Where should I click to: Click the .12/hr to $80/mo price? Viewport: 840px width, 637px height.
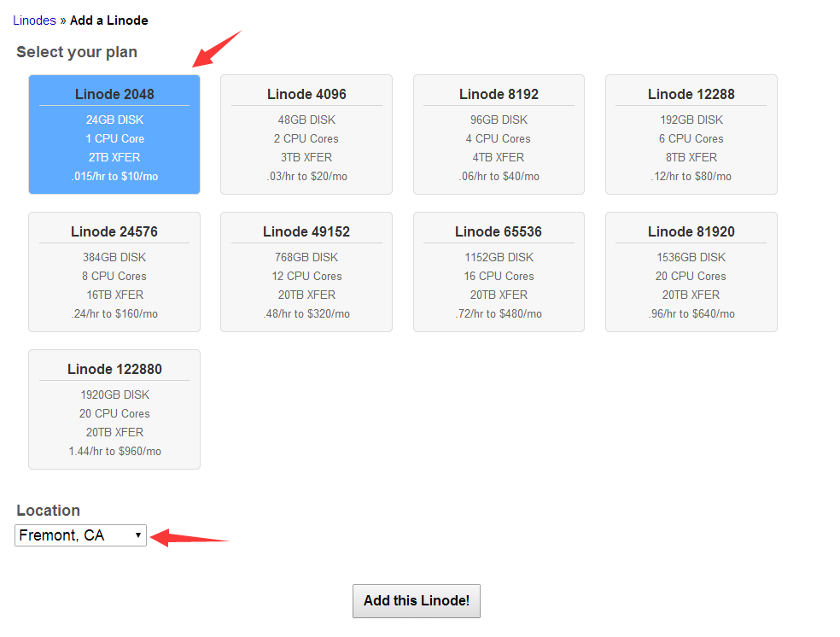(691, 176)
